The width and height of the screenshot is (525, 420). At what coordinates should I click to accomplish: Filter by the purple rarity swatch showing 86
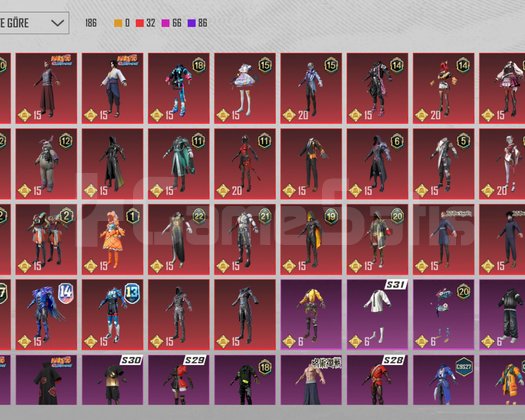pos(197,23)
